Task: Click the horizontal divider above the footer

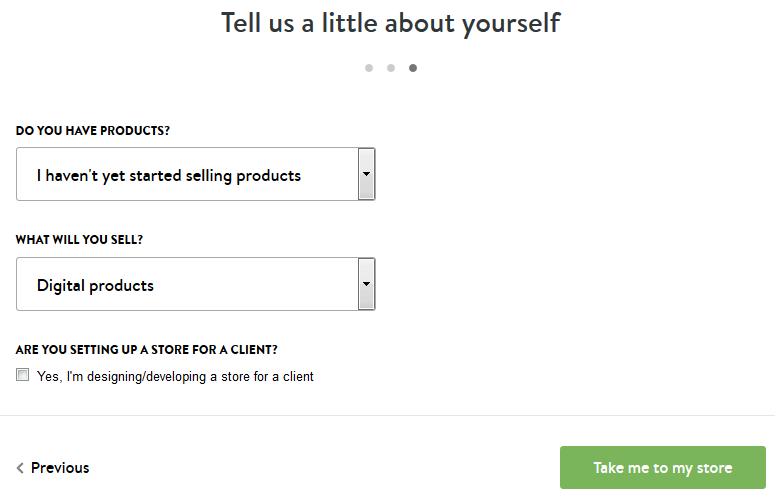Action: click(x=387, y=415)
